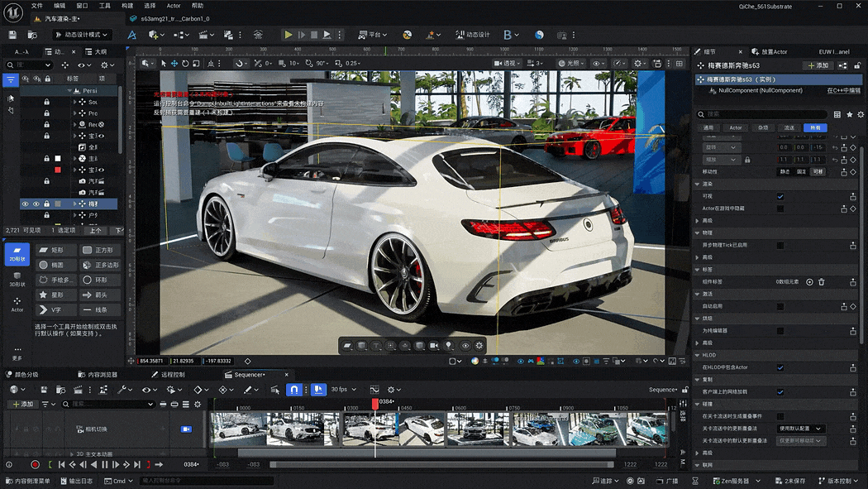
Task: Click the Play green triangle in main toolbar
Action: click(289, 34)
